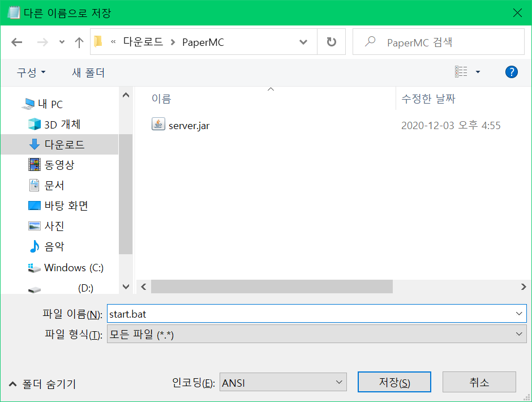532x402 pixels.
Task: Click 취소 to cancel
Action: (479, 382)
